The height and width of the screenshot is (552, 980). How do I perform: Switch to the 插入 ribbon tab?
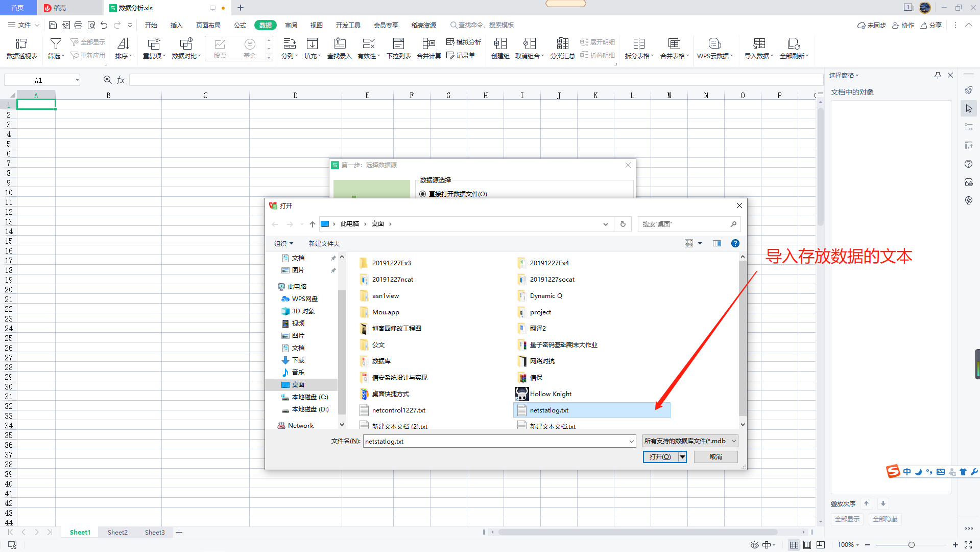[x=176, y=25]
